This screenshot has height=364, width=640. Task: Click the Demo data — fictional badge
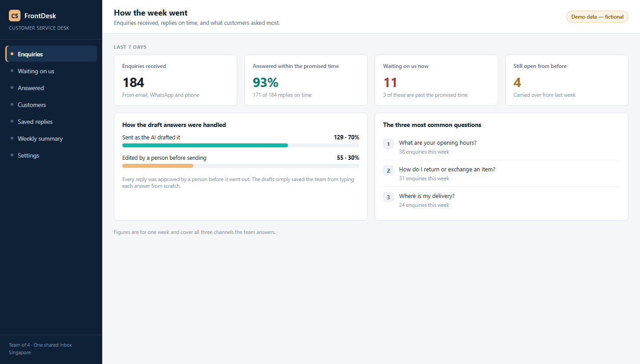point(597,17)
